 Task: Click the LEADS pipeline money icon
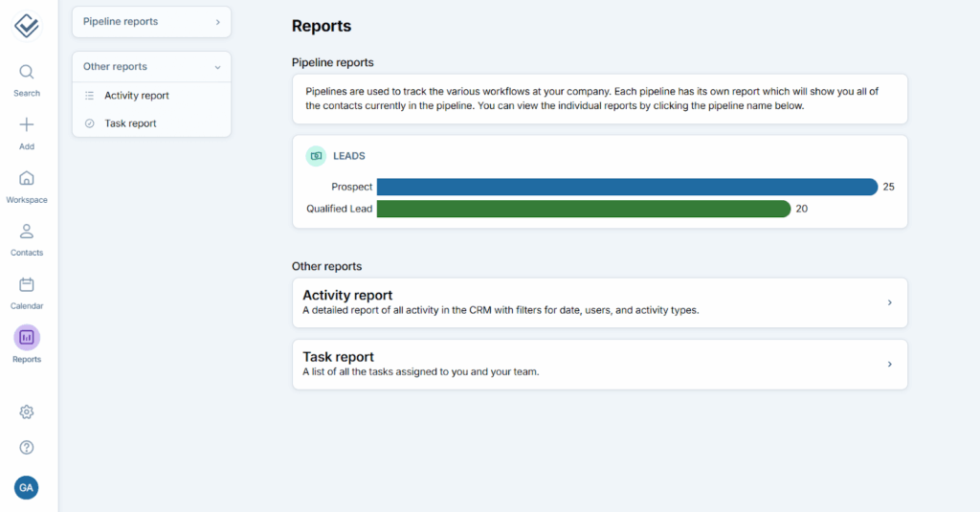coord(316,156)
